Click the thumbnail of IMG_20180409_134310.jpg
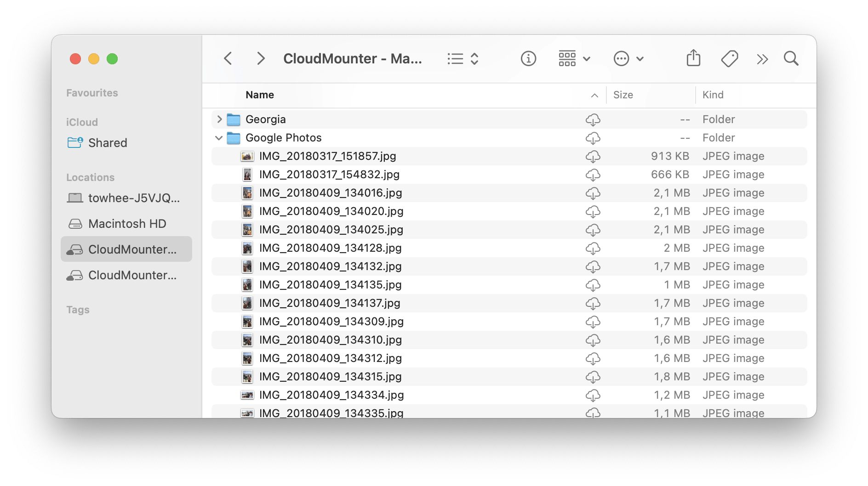 pyautogui.click(x=247, y=340)
